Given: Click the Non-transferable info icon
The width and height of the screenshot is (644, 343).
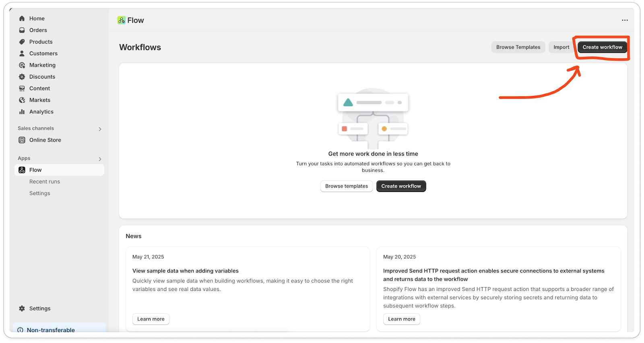Looking at the screenshot, I should 20,330.
